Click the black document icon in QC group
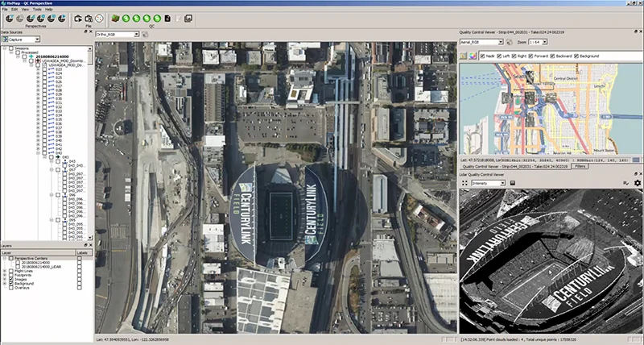Screen dimensions: 644x345 (167, 19)
